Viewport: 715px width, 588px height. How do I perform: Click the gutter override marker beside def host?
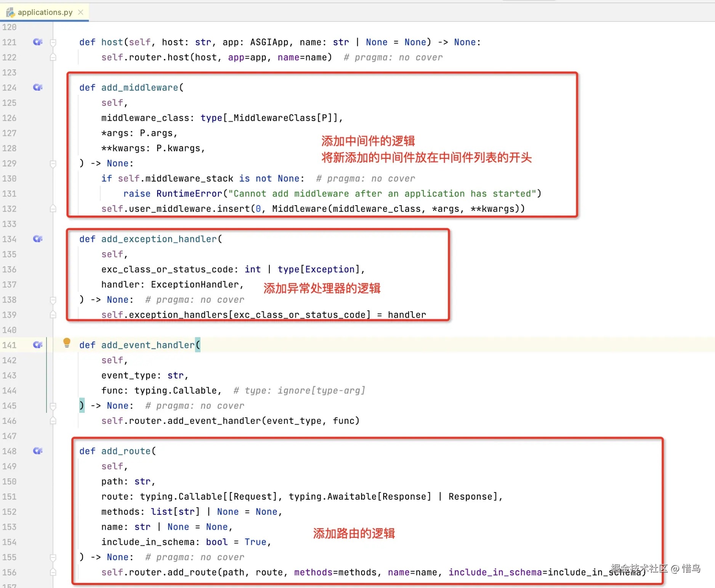coord(37,42)
